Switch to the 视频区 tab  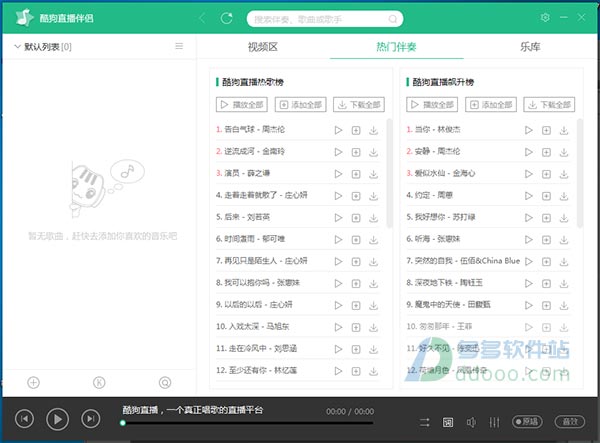pos(262,47)
